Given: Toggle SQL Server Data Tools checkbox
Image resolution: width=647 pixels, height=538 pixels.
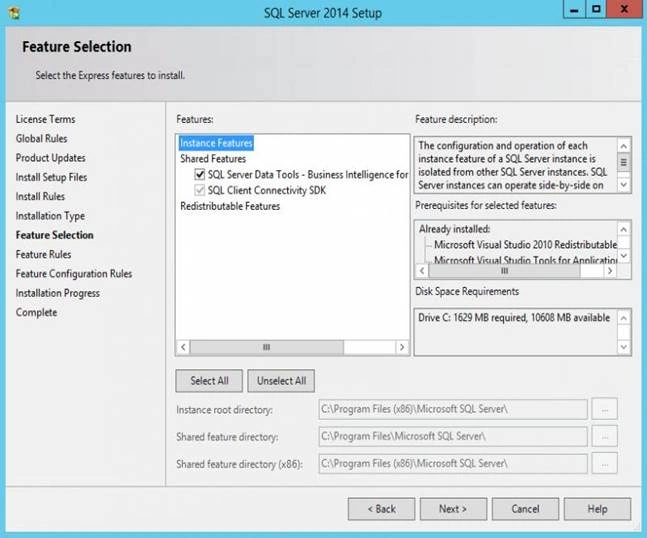Looking at the screenshot, I should pyautogui.click(x=200, y=175).
